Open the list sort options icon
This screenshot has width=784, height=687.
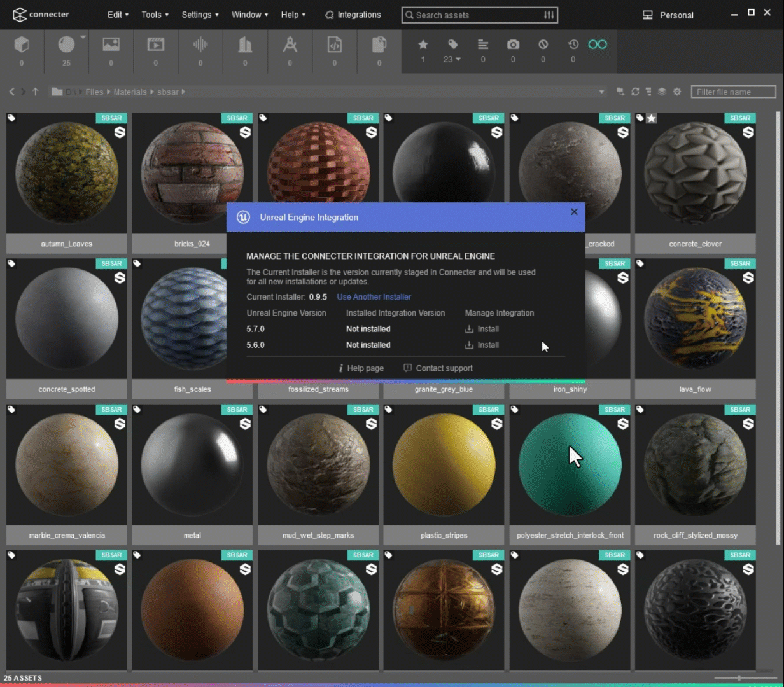(x=648, y=92)
